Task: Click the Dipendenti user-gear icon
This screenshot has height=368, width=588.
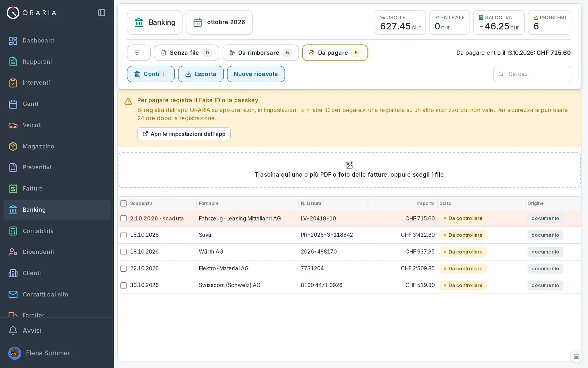Action: (13, 252)
